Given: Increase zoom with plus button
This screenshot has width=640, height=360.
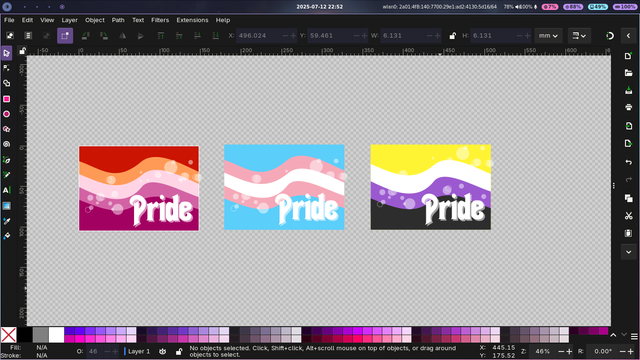Looking at the screenshot, I should click(x=569, y=351).
